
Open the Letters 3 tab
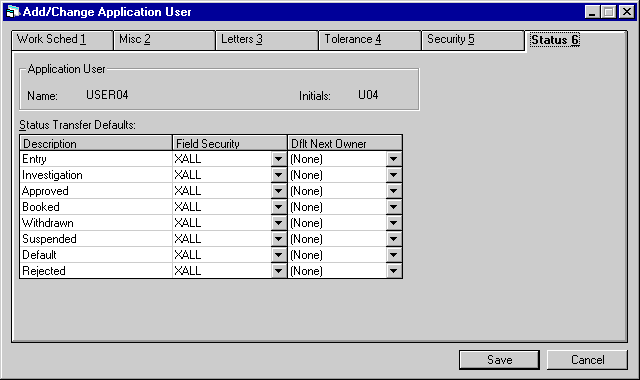(x=267, y=40)
